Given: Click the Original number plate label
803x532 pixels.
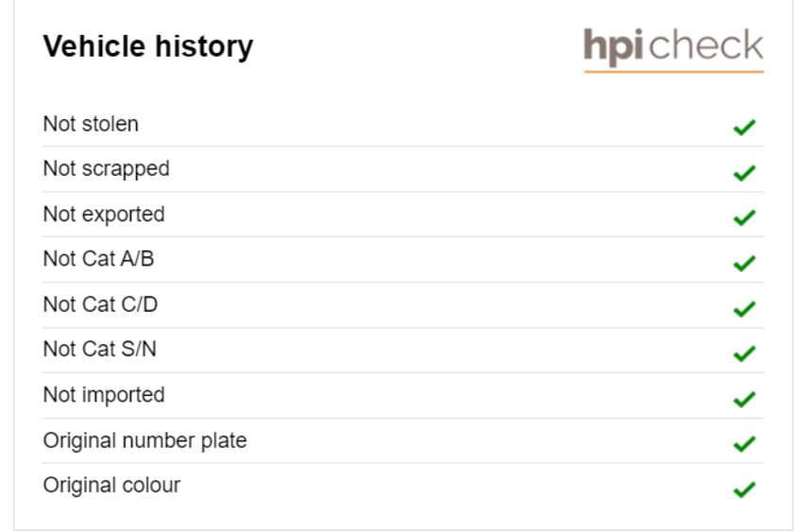Looking at the screenshot, I should pyautogui.click(x=145, y=441).
